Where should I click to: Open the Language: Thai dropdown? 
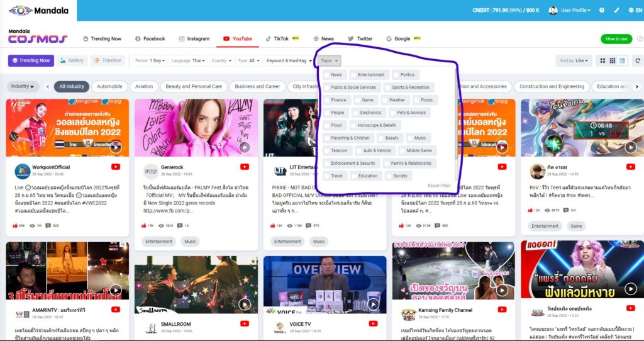pyautogui.click(x=187, y=61)
